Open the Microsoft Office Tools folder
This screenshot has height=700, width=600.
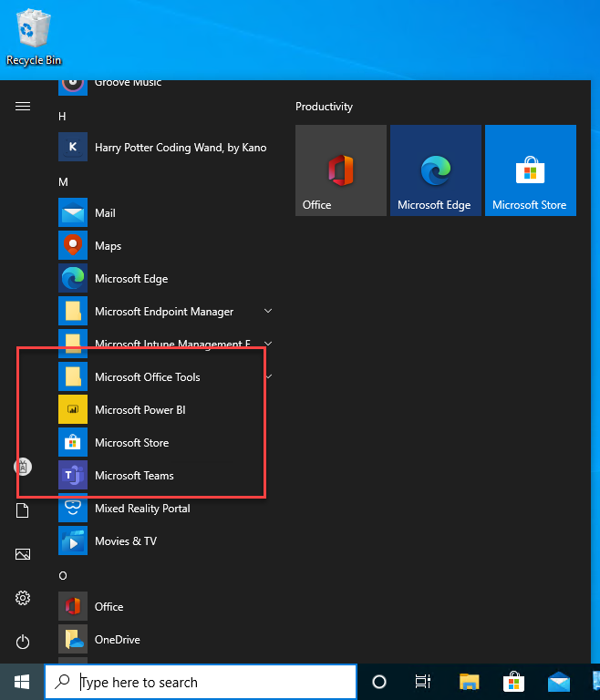tap(165, 376)
